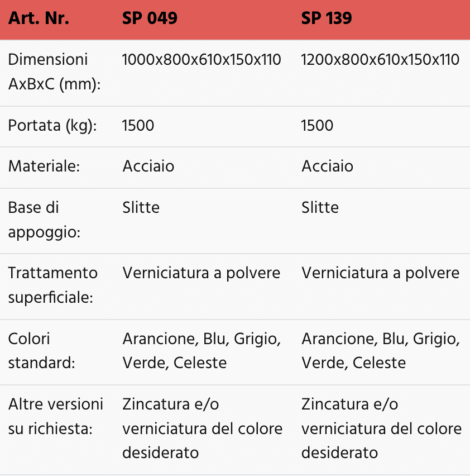Select the 1500 value under SP 049
The image size is (470, 476).
point(138,125)
